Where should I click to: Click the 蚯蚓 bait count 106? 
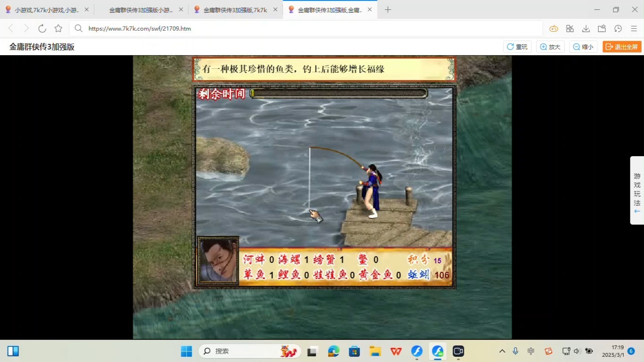(x=442, y=275)
